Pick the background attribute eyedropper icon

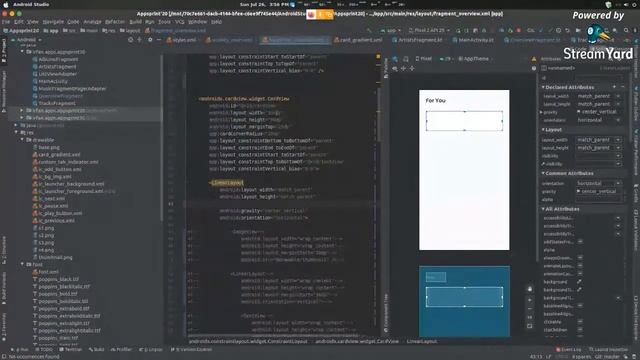coord(579,282)
